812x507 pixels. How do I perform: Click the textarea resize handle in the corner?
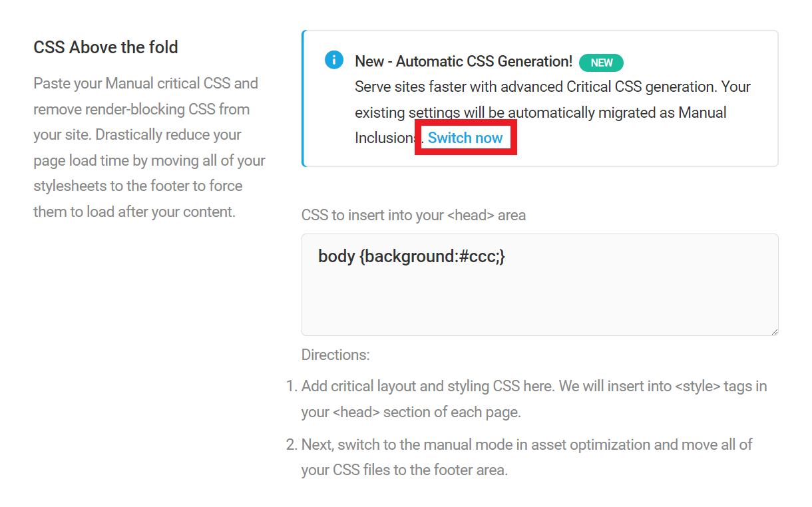pos(774,331)
